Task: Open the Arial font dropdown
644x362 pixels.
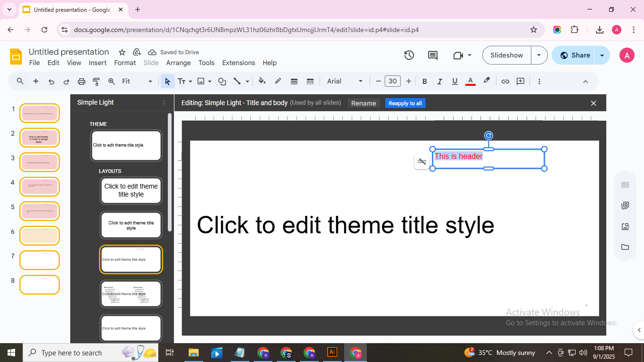Action: click(345, 81)
